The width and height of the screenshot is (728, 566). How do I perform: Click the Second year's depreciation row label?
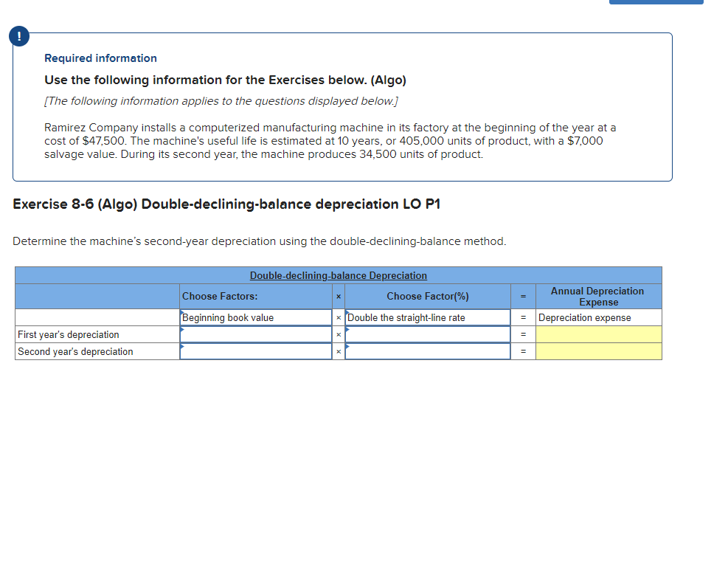click(74, 351)
